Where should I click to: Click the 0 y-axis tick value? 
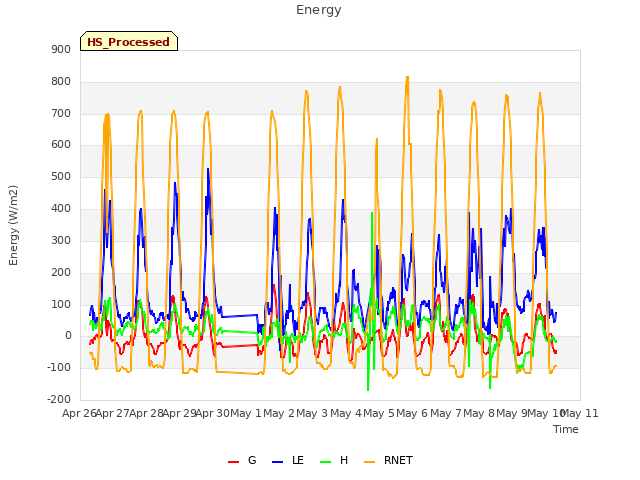coord(68,336)
